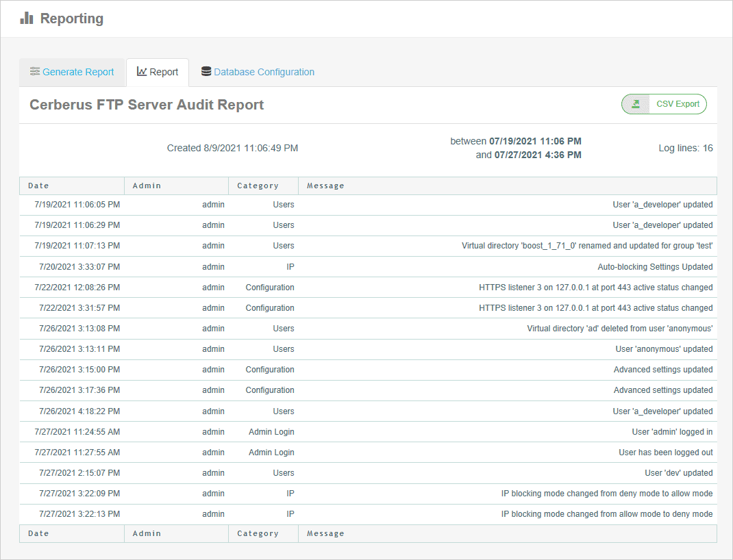This screenshot has width=733, height=560.
Task: Click the IP blocking mode changed row
Action: click(x=366, y=494)
